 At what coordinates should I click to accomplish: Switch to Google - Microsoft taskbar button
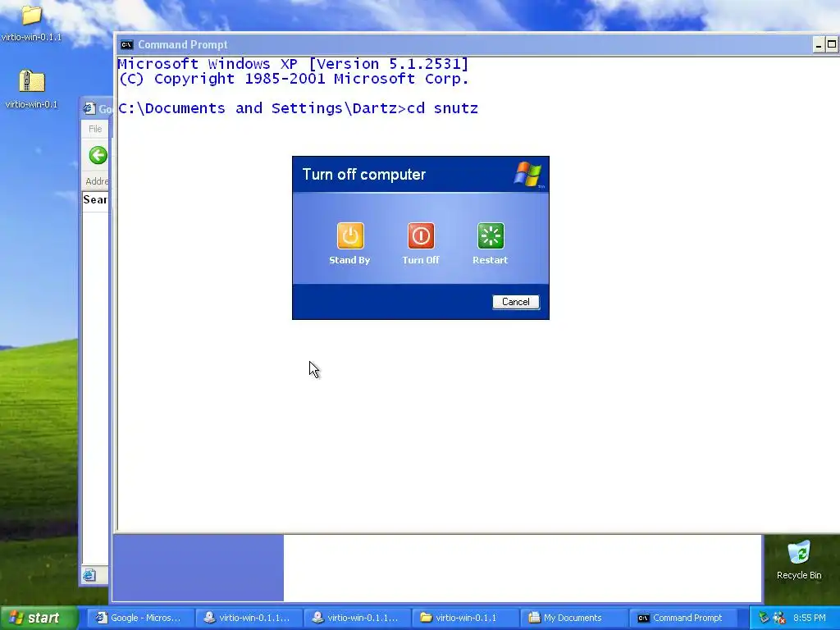tap(140, 618)
